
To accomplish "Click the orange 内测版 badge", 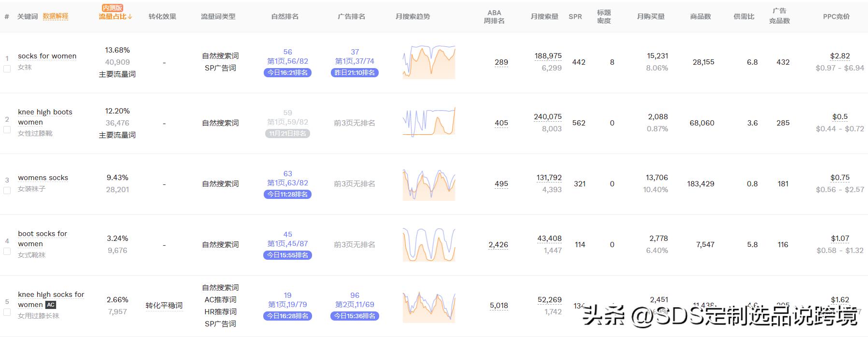I will click(x=113, y=8).
